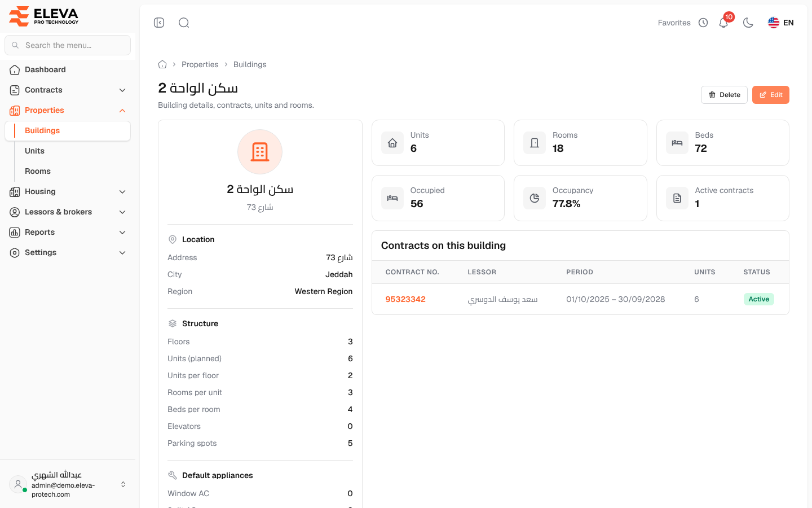Select Rooms in the sidebar

(x=38, y=171)
